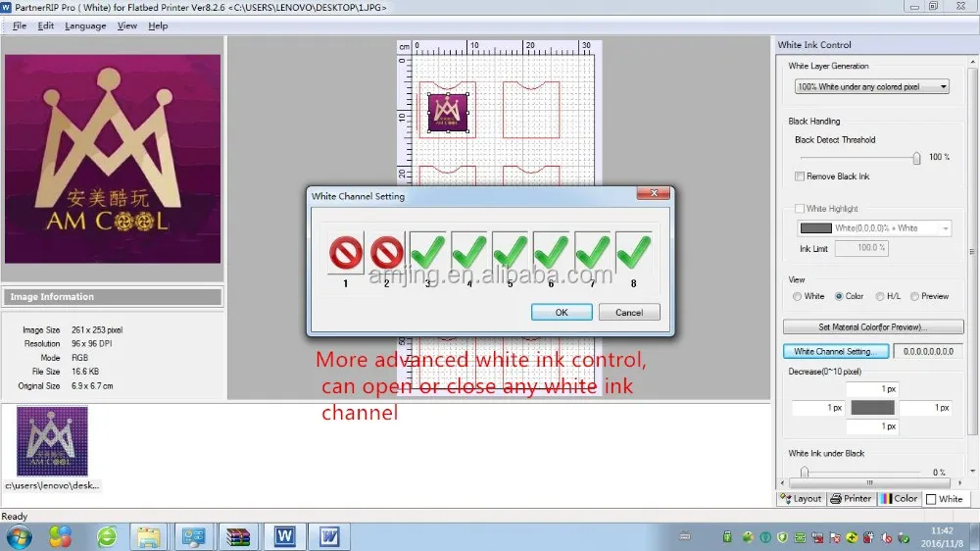
Task: Open White Layer Generation dropdown
Action: (x=872, y=87)
